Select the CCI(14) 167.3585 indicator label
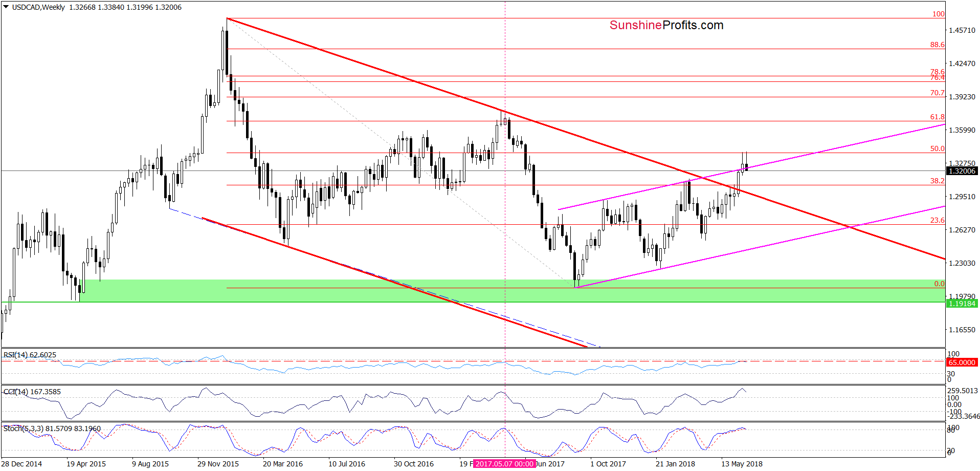The image size is (980, 471). tap(32, 392)
